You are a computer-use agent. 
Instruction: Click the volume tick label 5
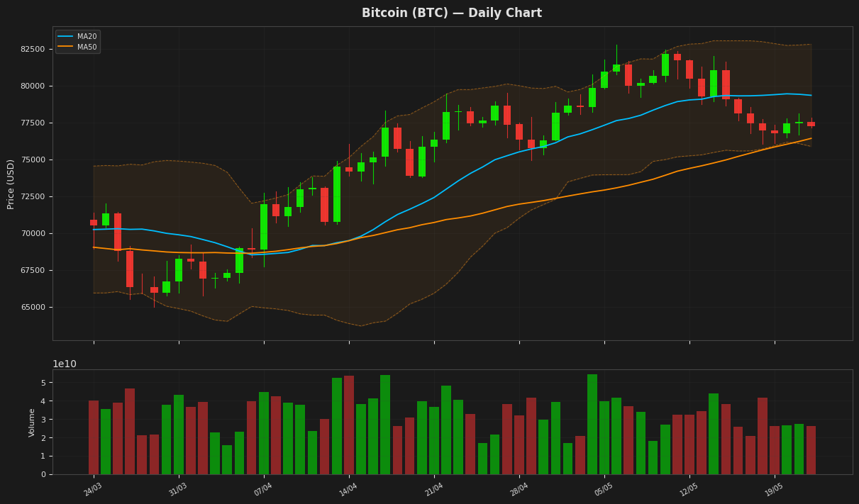point(43,383)
